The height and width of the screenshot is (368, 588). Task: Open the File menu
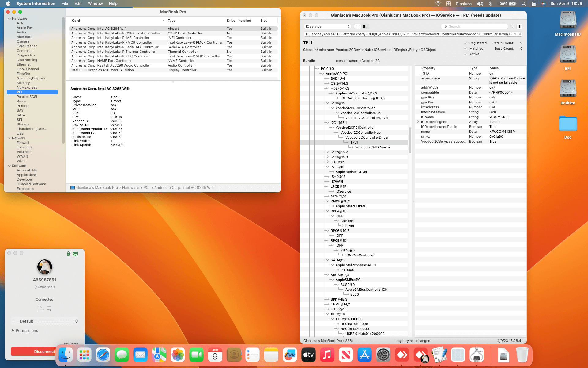coord(65,3)
